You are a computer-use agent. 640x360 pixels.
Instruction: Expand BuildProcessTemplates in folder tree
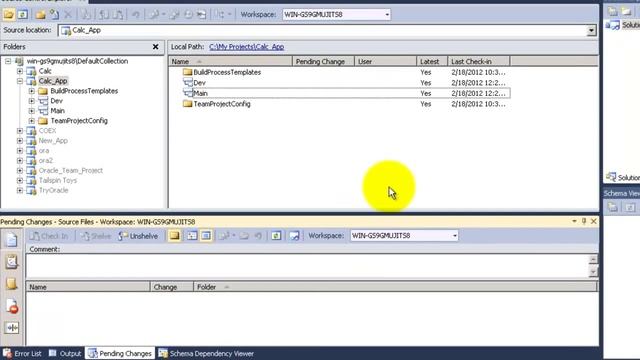[31, 91]
